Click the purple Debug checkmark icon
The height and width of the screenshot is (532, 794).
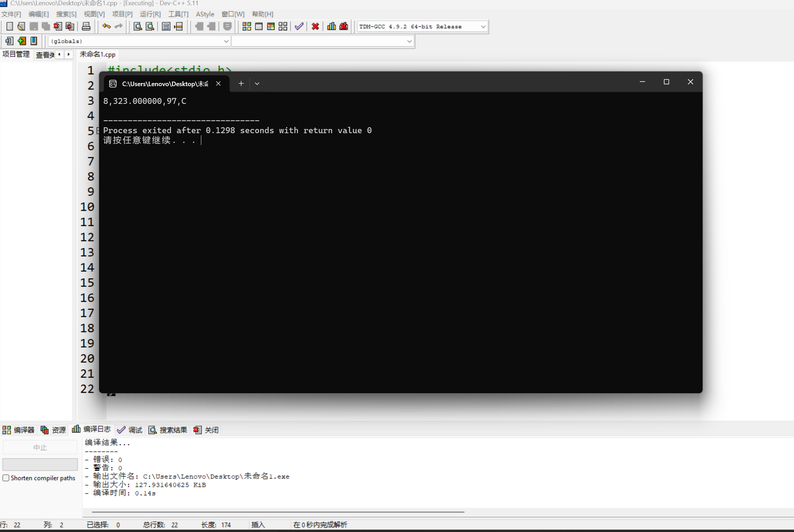tap(299, 26)
